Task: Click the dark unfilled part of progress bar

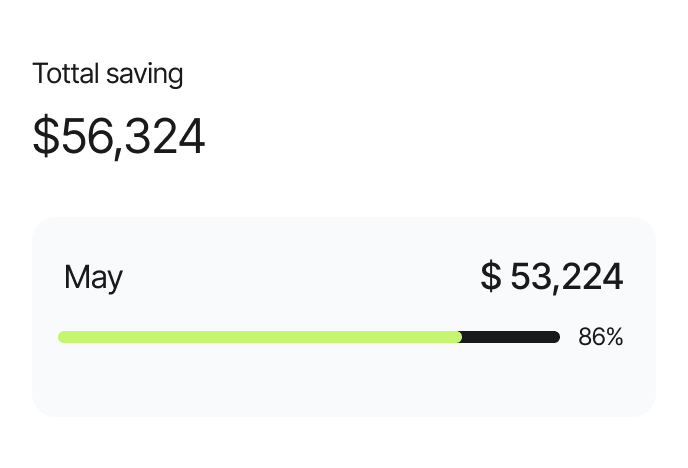Action: click(510, 337)
